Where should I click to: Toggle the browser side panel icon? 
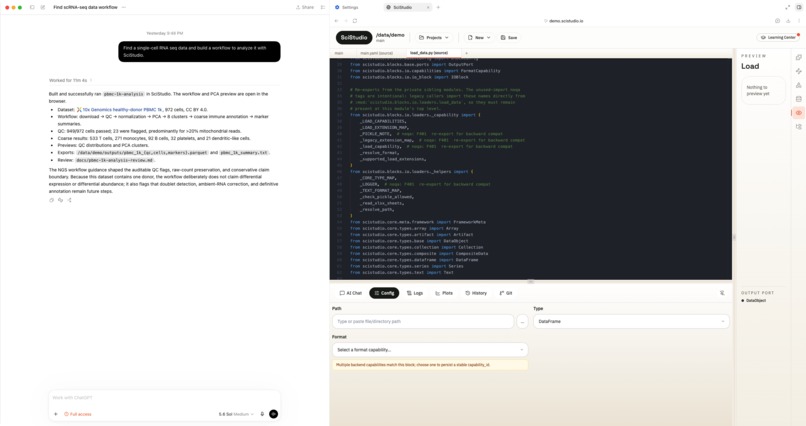(x=799, y=7)
